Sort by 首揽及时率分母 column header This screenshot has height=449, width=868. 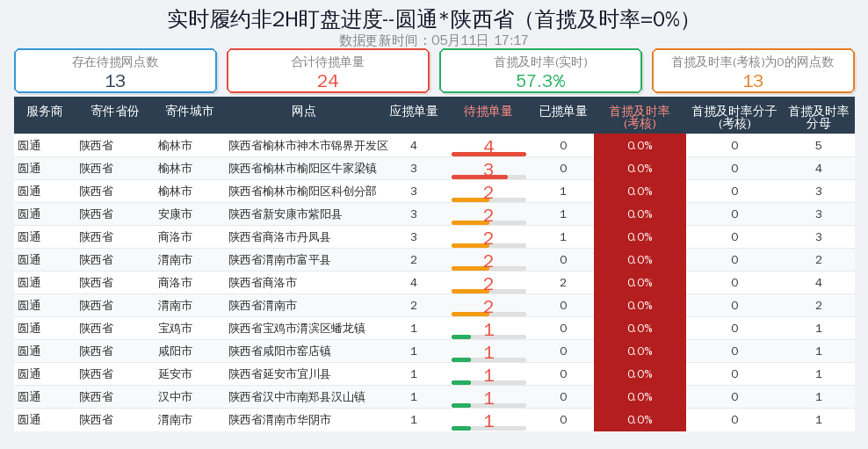818,117
